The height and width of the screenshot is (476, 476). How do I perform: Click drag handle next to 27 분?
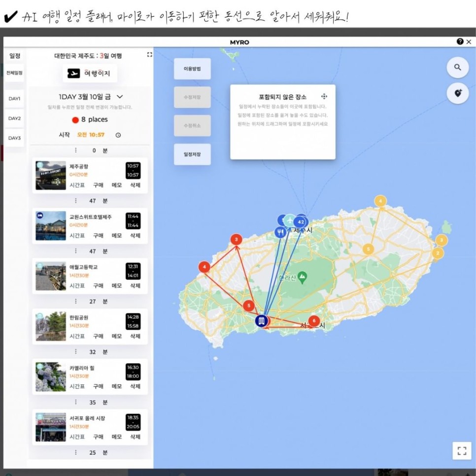click(x=75, y=301)
